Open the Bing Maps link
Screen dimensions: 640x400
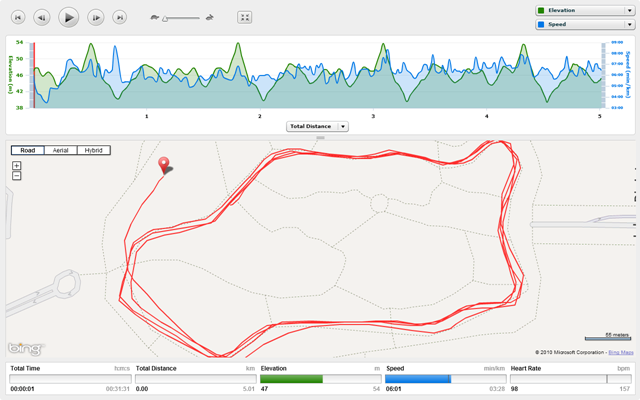click(x=621, y=352)
